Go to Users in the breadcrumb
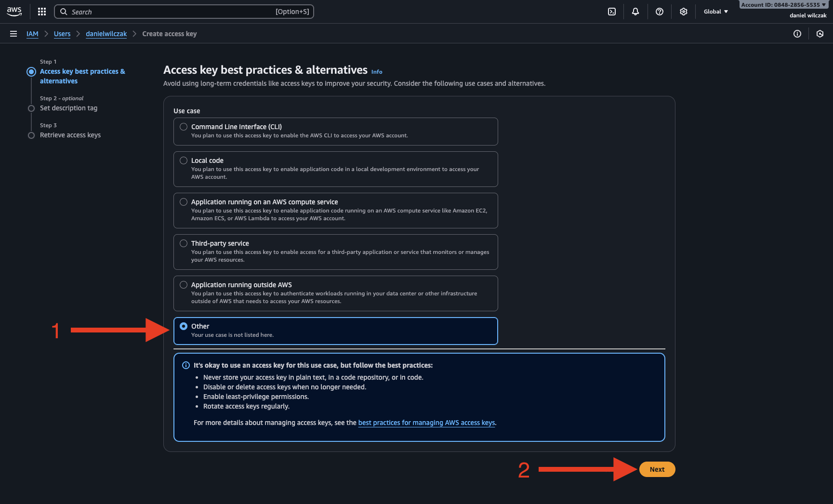The width and height of the screenshot is (833, 504). pos(62,34)
